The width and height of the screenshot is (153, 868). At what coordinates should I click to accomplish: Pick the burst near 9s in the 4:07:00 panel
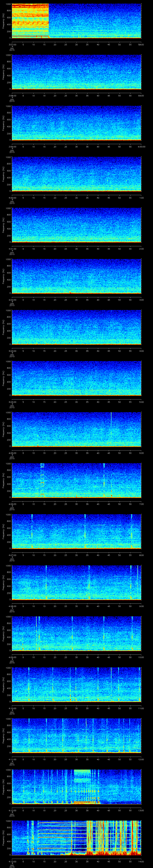(32, 531)
